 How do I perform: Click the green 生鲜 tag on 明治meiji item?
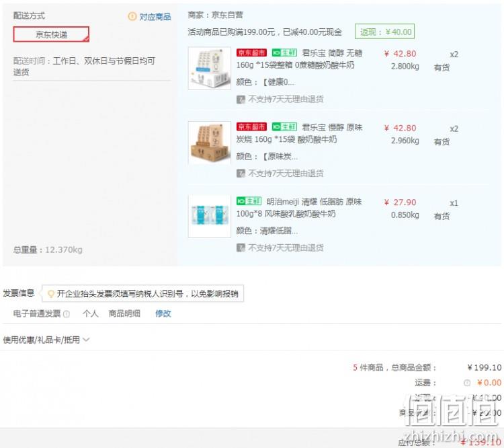click(249, 201)
